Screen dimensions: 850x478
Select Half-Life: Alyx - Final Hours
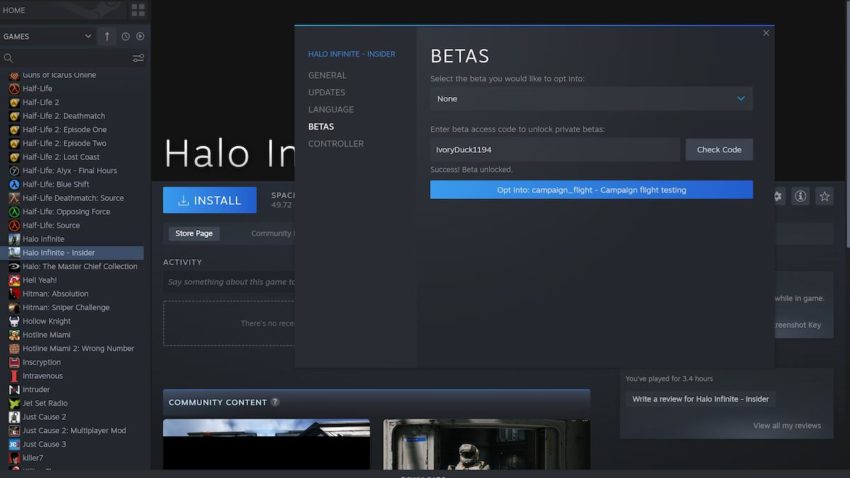(x=69, y=170)
